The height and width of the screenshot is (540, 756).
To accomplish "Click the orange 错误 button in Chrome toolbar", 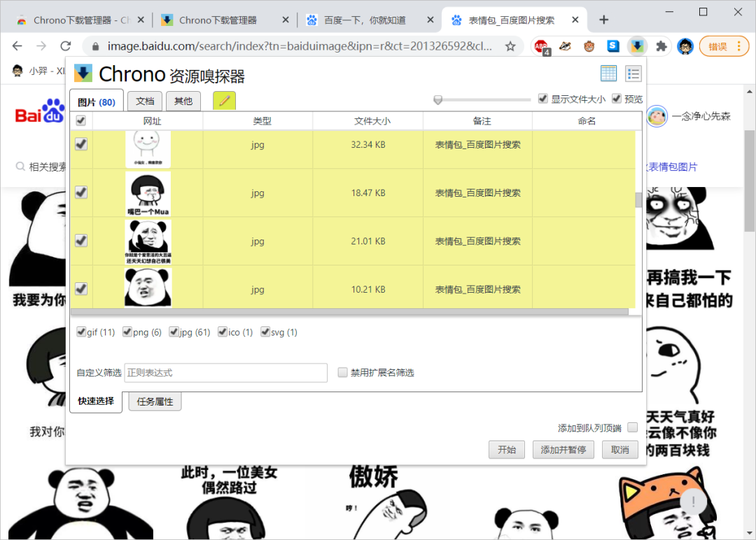I will [723, 46].
